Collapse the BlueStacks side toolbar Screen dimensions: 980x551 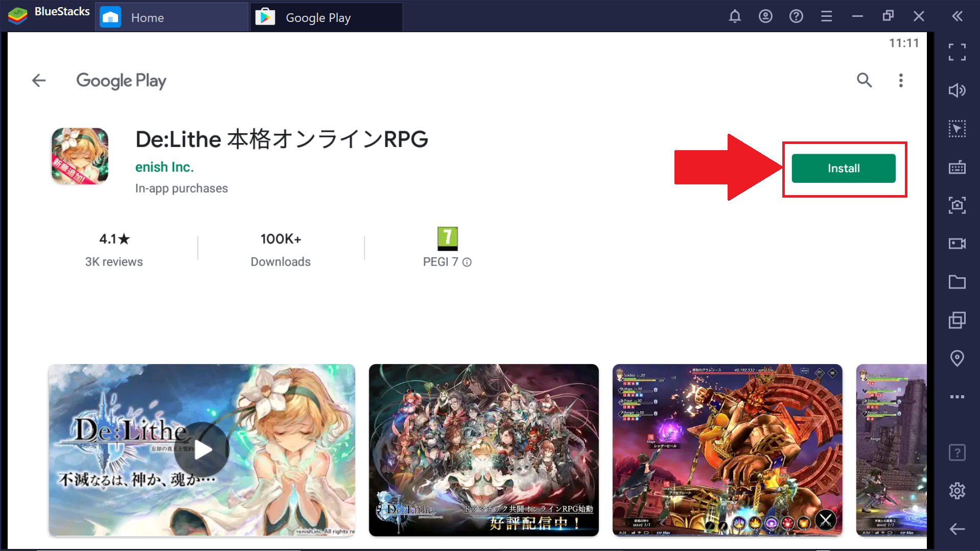(957, 16)
